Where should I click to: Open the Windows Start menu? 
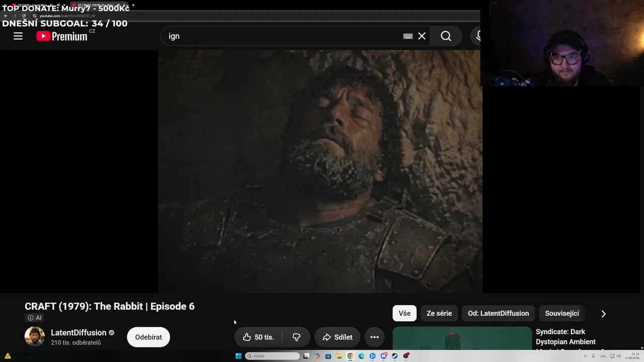238,356
